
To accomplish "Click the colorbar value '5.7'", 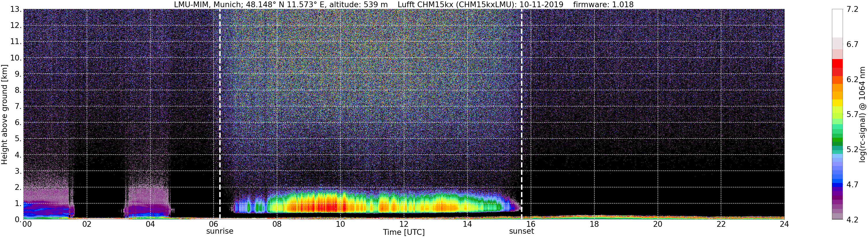I will coord(852,114).
